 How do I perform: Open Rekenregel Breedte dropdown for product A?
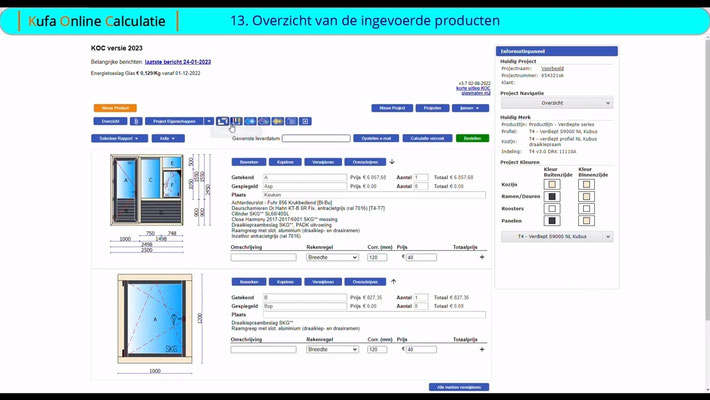point(332,257)
